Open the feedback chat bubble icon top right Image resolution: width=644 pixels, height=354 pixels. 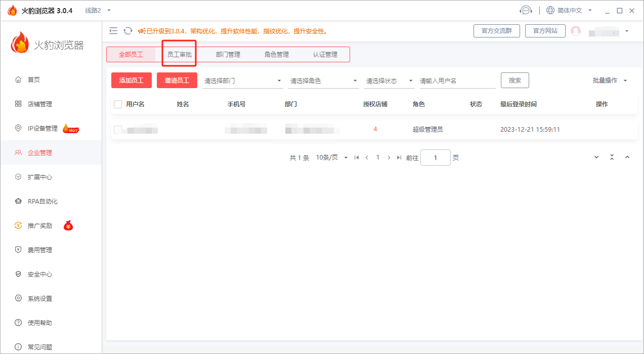526,10
